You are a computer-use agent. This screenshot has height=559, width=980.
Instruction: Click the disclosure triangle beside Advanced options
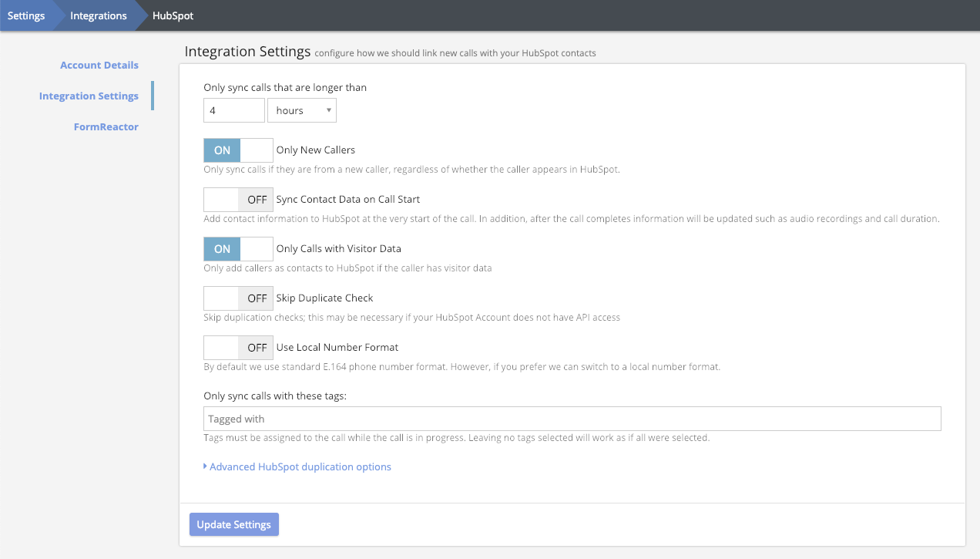coord(206,466)
